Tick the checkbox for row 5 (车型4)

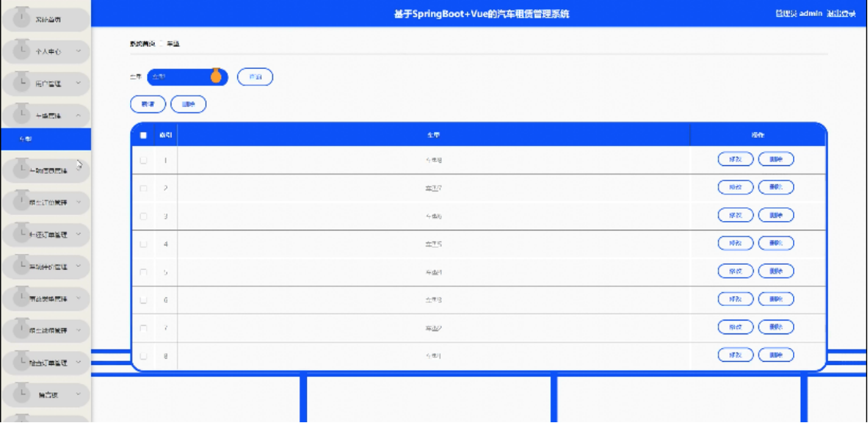point(143,272)
